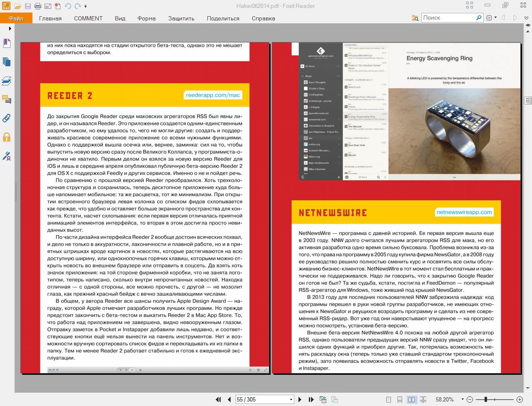Click the heart icon at ribbon's right end
The image size is (532, 406).
(526, 18)
